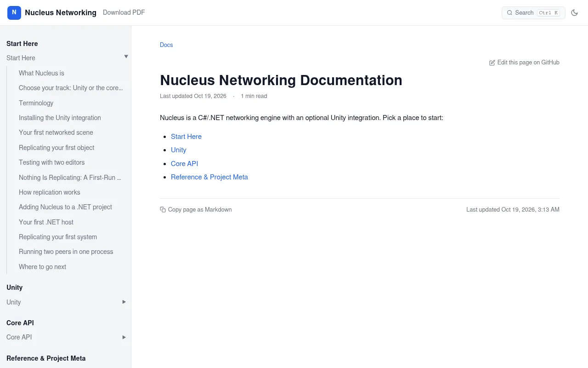Viewport: 588px width, 368px height.
Task: Visit the Reference & Project Meta content link
Action: (209, 177)
